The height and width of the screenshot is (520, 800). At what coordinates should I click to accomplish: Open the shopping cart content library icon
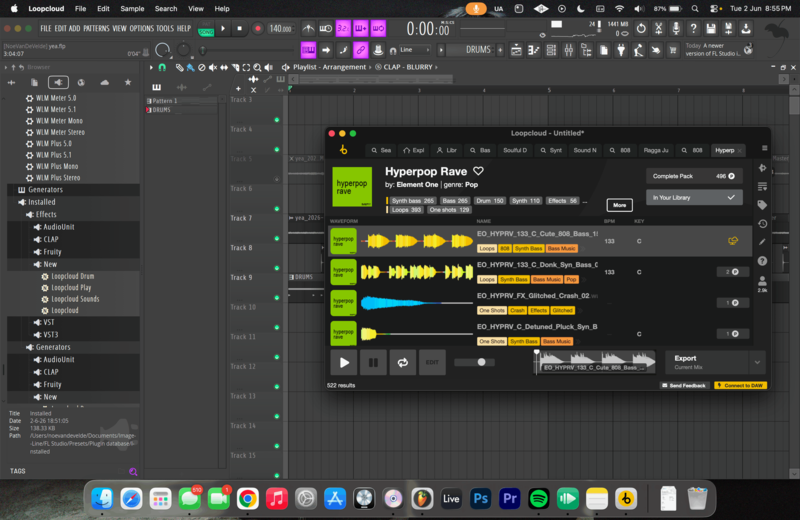(673, 50)
